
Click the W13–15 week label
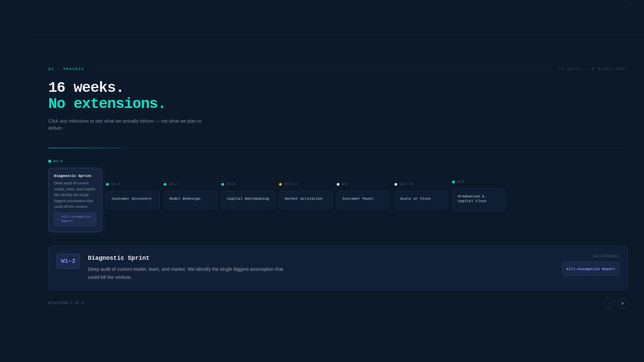407,184
